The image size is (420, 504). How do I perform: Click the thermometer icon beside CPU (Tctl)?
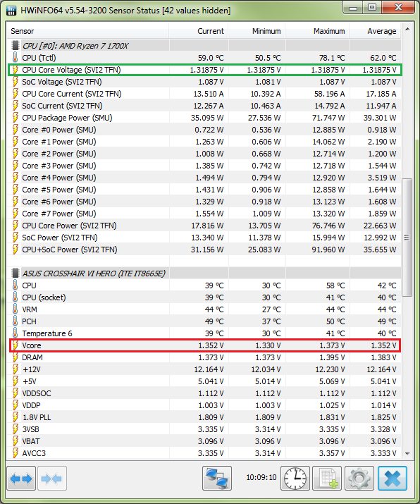[x=15, y=58]
